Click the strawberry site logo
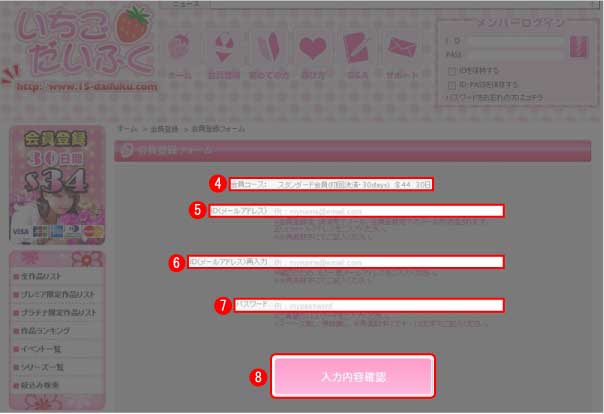The width and height of the screenshot is (604, 414). (84, 45)
